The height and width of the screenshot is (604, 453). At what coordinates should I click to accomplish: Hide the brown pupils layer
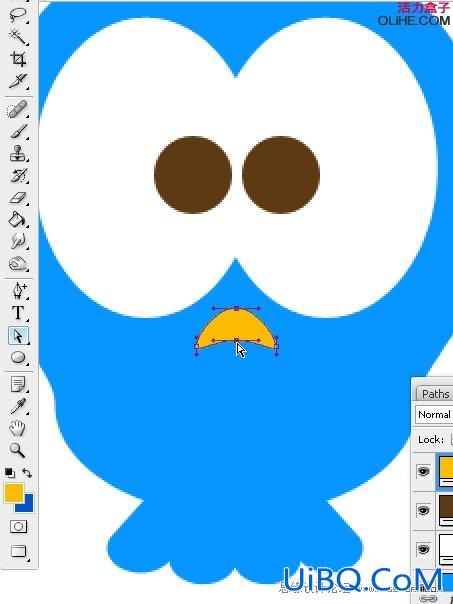423,511
